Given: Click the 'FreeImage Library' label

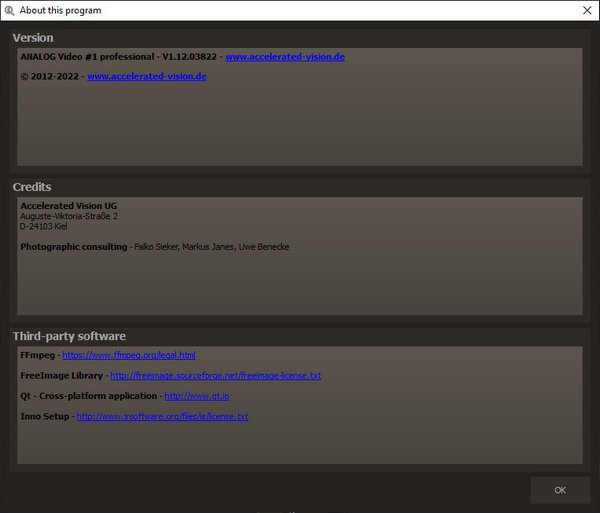Looking at the screenshot, I should click(x=62, y=376).
